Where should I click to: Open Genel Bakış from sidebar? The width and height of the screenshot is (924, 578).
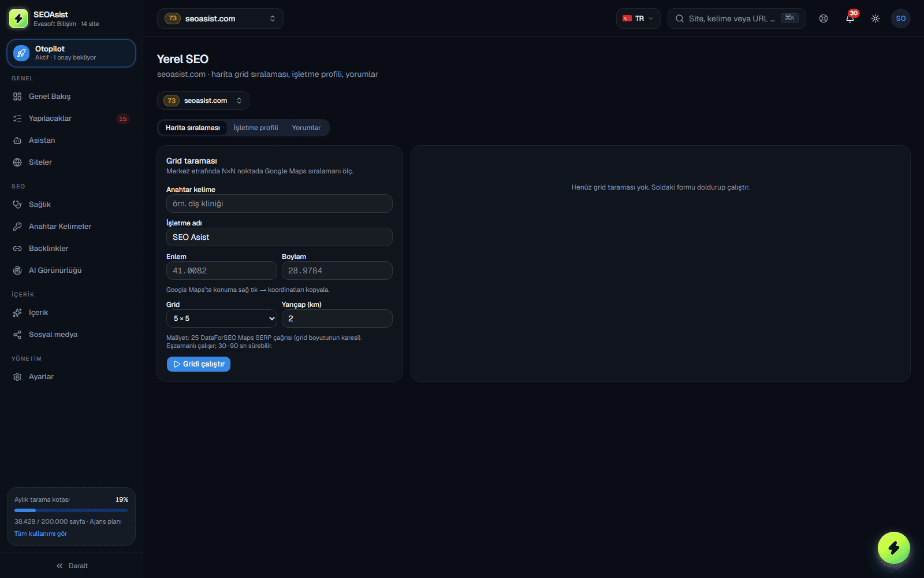click(x=71, y=97)
